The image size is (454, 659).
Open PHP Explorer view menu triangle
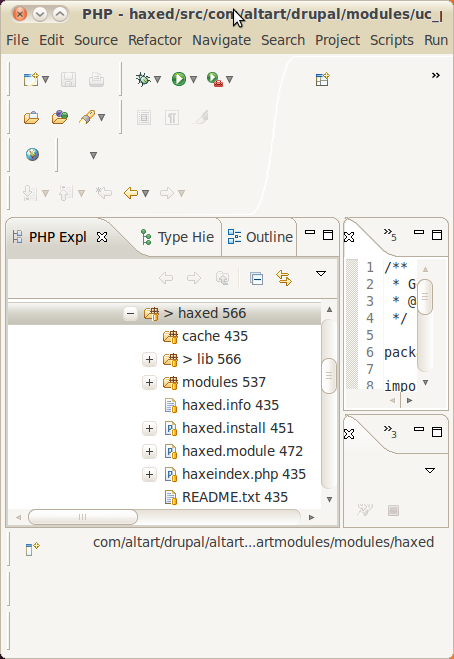(x=321, y=274)
